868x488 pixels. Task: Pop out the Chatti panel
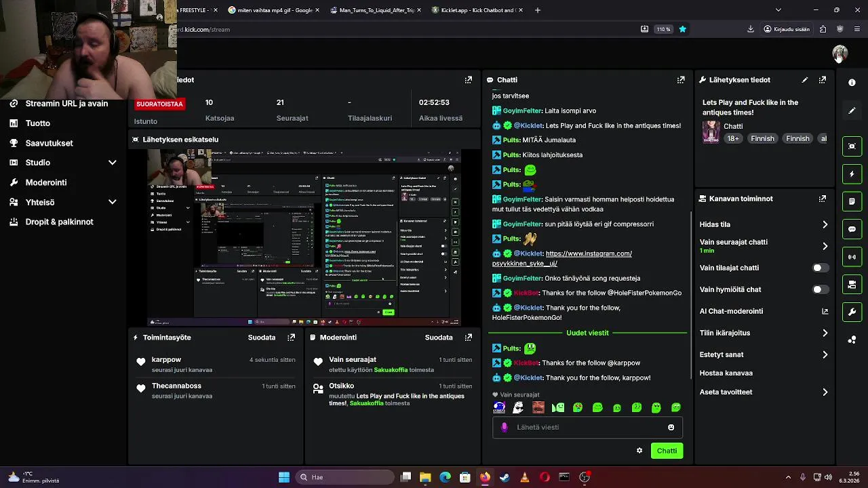(681, 80)
